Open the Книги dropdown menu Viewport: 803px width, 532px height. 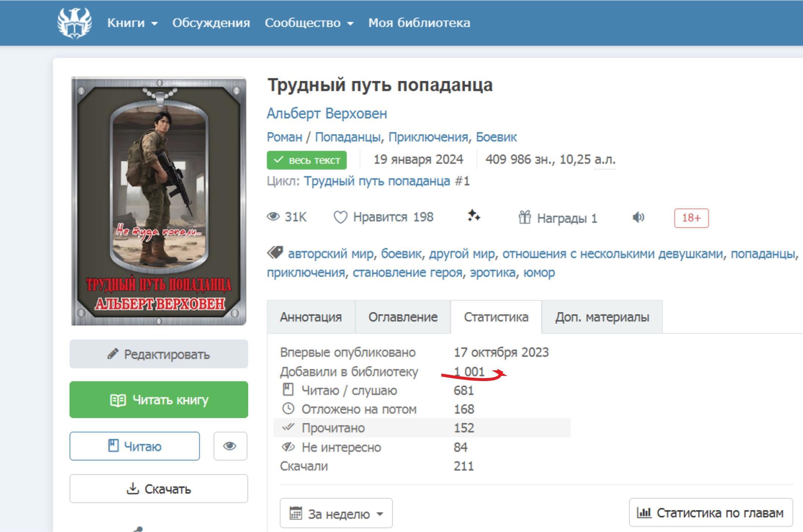[132, 23]
